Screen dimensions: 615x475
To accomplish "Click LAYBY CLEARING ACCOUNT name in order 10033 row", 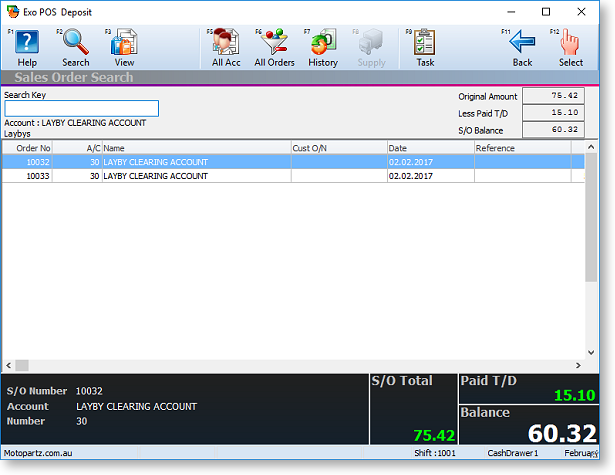I will click(x=156, y=176).
